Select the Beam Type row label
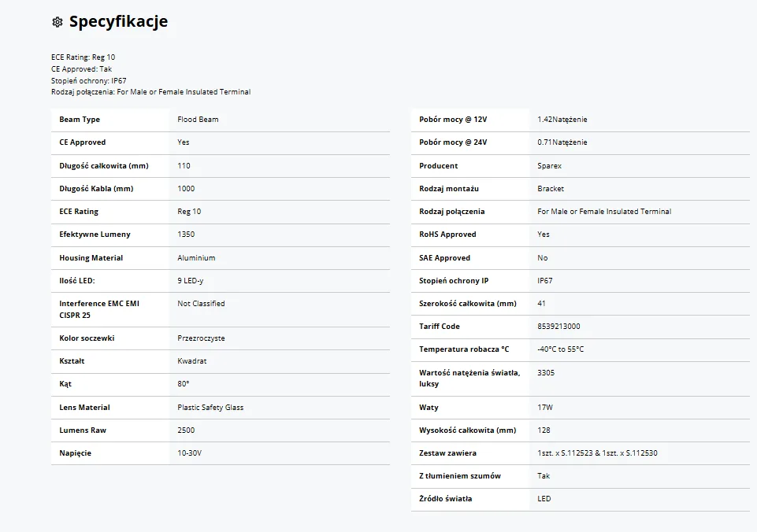The width and height of the screenshot is (757, 532). [80, 120]
